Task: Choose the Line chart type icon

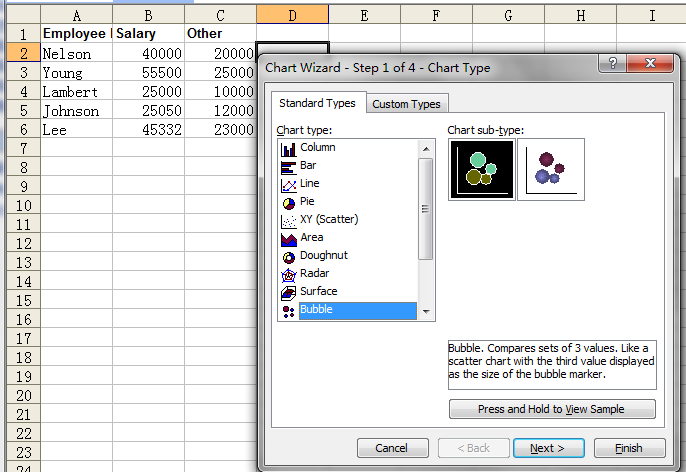Action: 288,185
